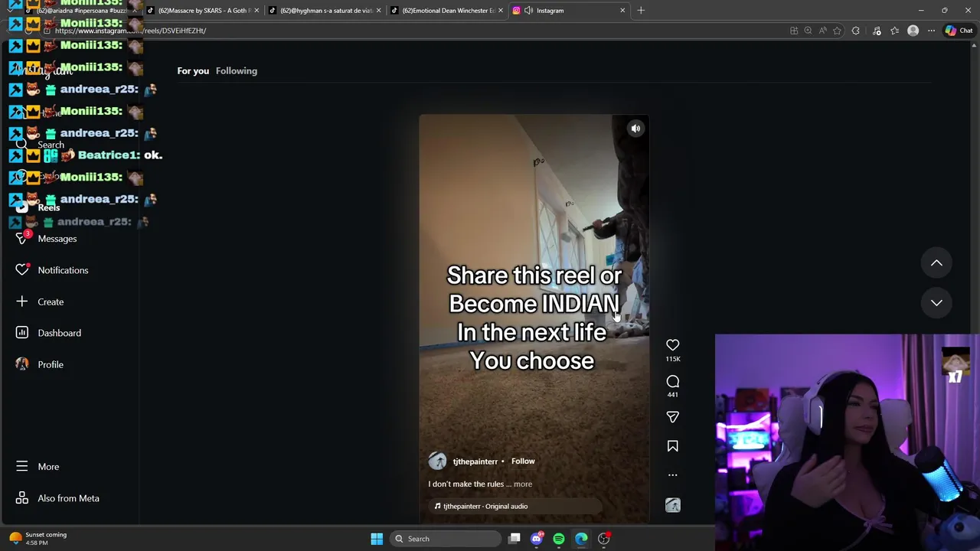Viewport: 980px width, 551px height.
Task: Open the reel's three-dot options menu
Action: tap(672, 475)
